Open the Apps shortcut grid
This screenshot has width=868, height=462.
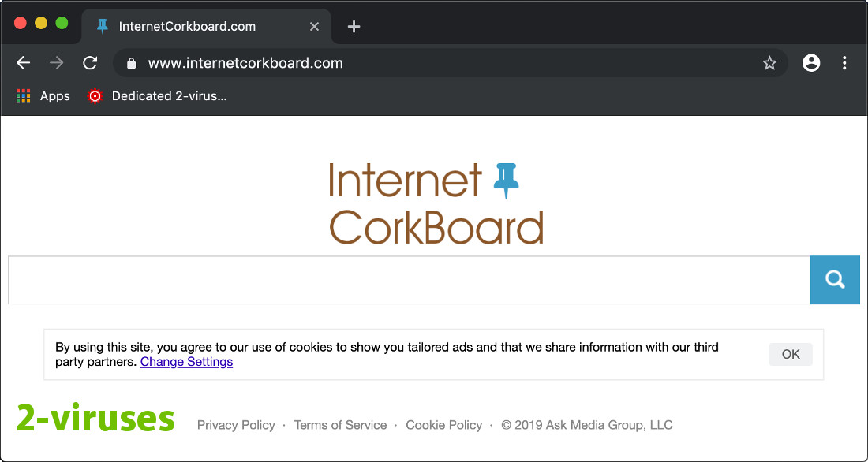[x=22, y=95]
